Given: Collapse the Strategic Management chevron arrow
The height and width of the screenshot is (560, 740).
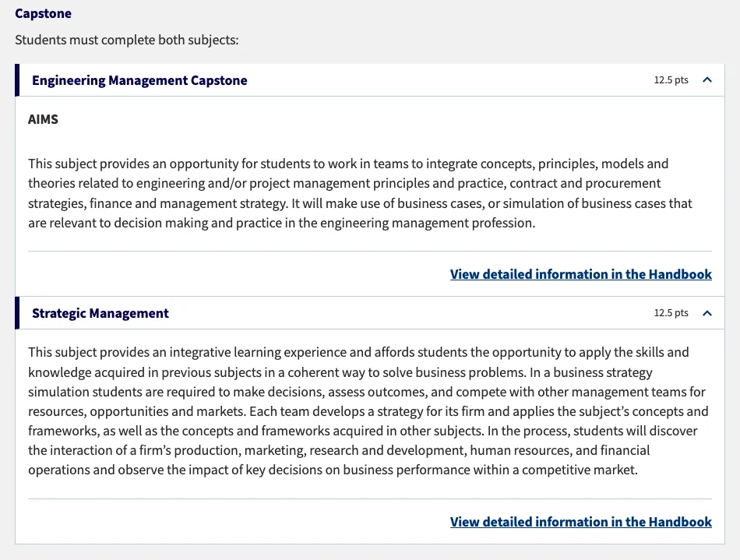Looking at the screenshot, I should click(707, 313).
